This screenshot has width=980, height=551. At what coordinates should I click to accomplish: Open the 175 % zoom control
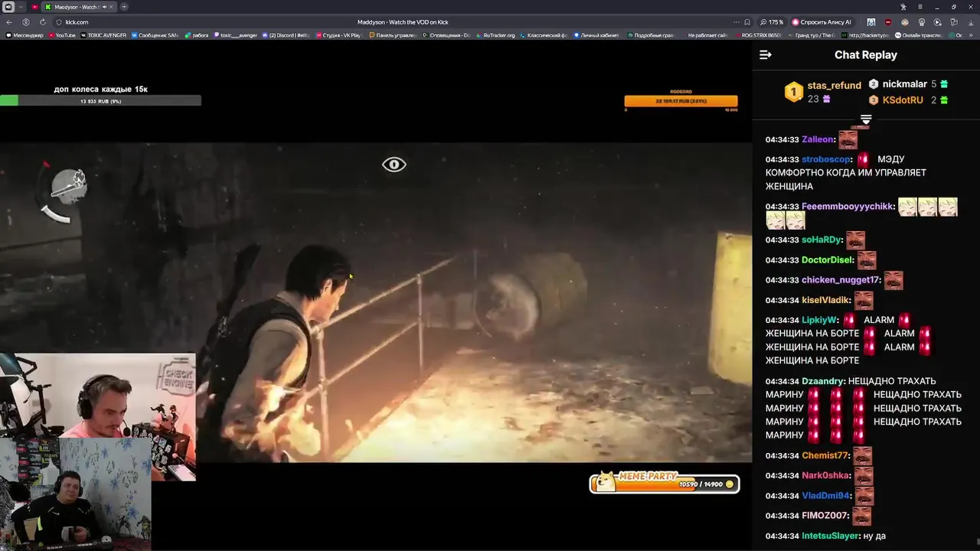[772, 22]
